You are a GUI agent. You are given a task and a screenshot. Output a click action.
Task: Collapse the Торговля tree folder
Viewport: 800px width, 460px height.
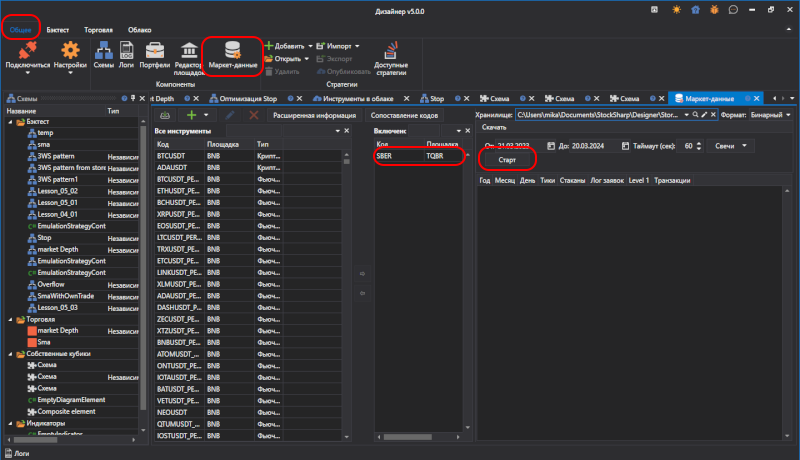click(10, 320)
